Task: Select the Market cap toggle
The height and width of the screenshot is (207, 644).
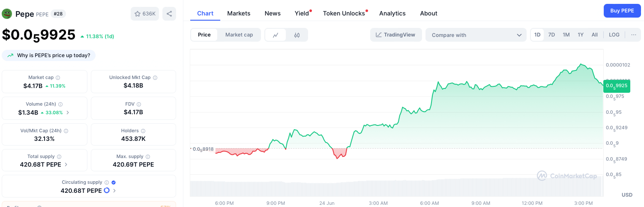Action: point(239,35)
